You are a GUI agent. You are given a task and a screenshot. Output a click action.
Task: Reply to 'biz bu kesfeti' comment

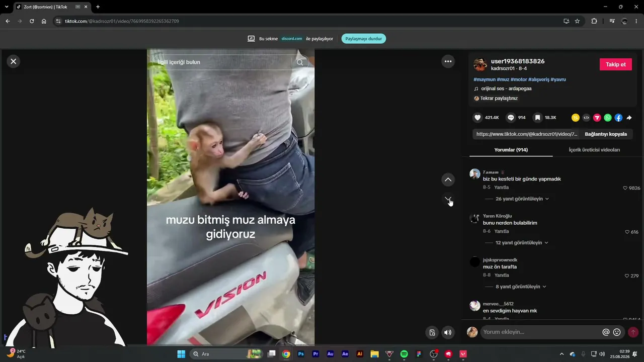[502, 188]
